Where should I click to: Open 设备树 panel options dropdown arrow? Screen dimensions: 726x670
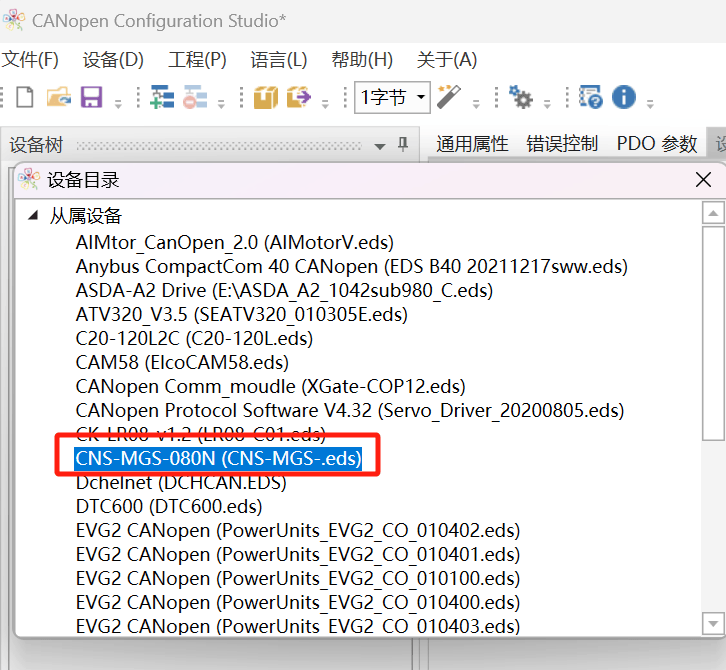pyautogui.click(x=380, y=146)
